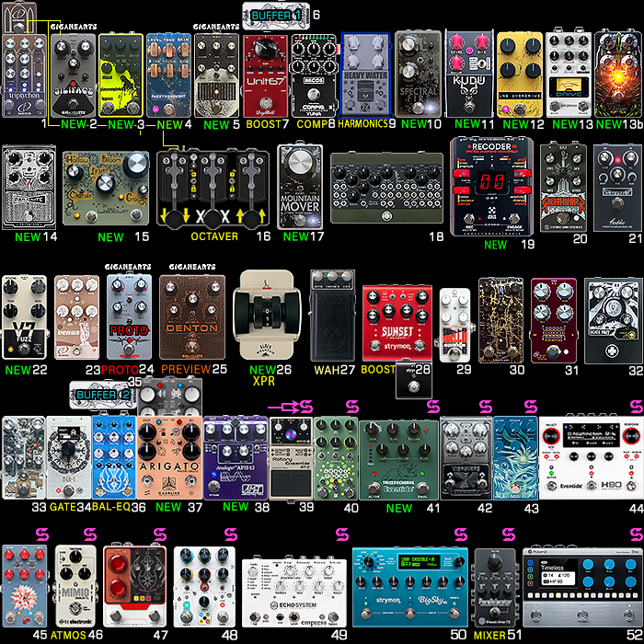The image size is (644, 644).
Task: Select the KUDU pedal with pink knobs
Action: 469,74
